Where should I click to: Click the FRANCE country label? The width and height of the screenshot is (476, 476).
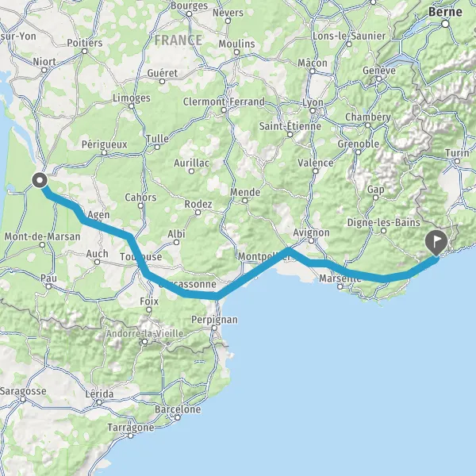[178, 40]
